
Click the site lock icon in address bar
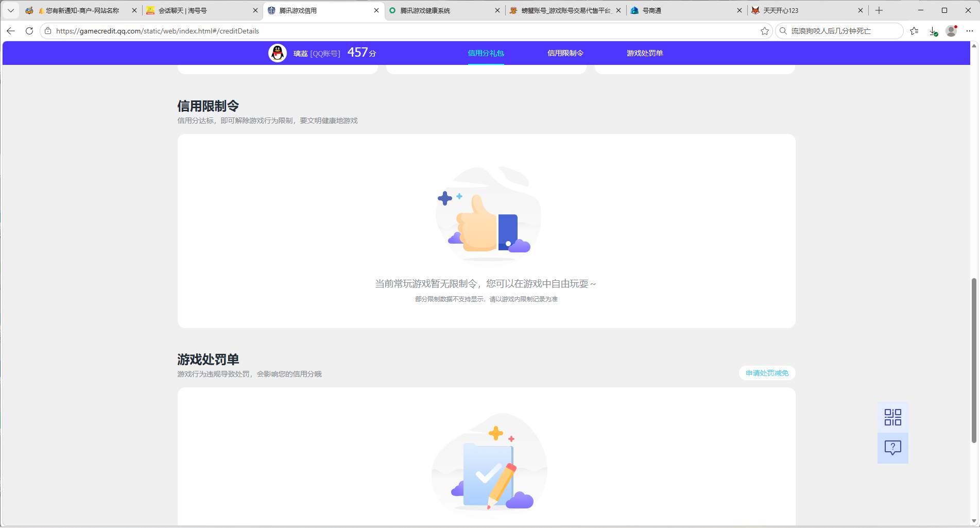[x=48, y=31]
